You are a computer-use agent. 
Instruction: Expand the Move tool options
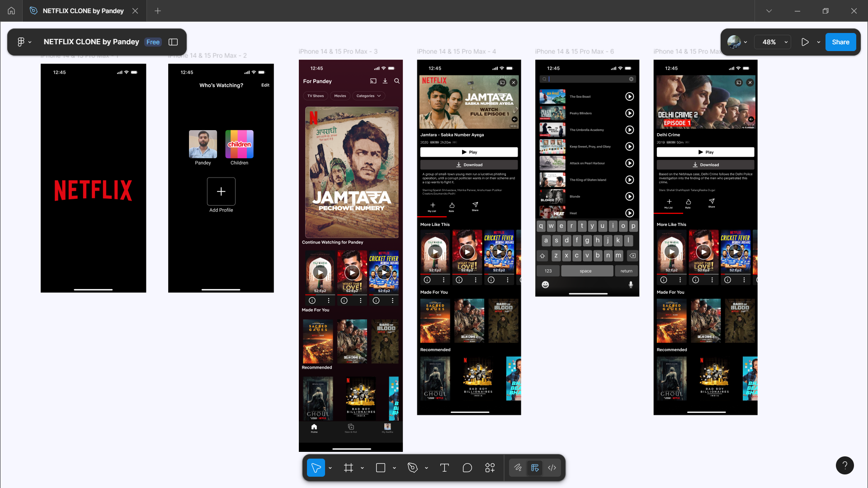pos(330,468)
